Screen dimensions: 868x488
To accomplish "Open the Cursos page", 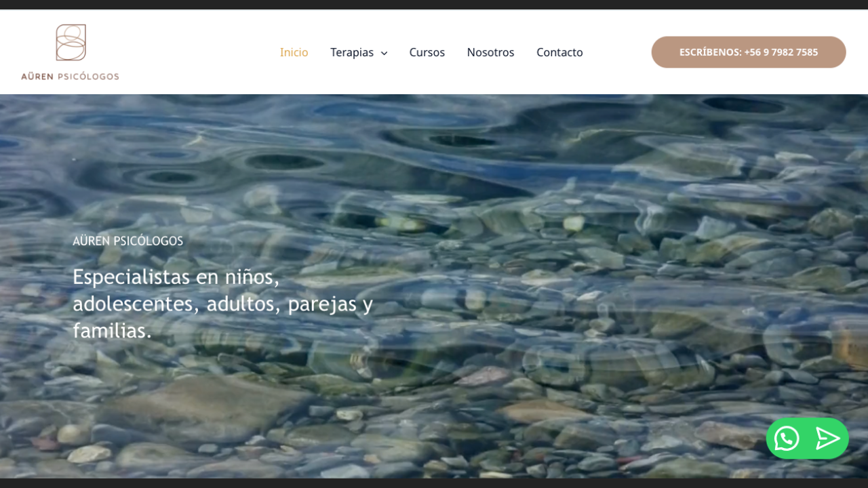I will (x=427, y=52).
